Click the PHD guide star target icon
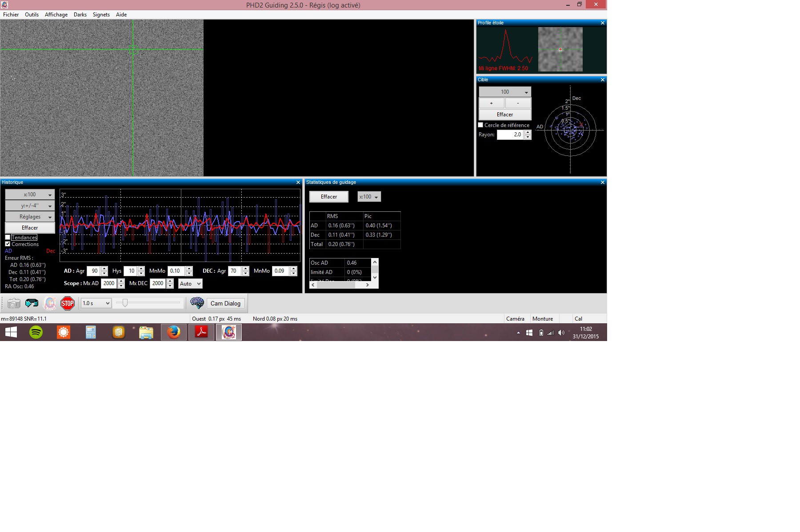This screenshot has width=800, height=532. click(x=50, y=303)
